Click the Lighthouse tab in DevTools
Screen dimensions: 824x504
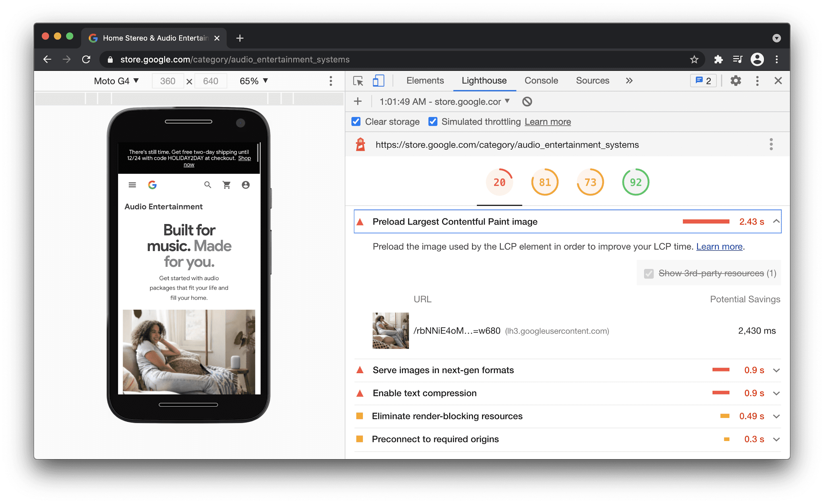point(483,81)
